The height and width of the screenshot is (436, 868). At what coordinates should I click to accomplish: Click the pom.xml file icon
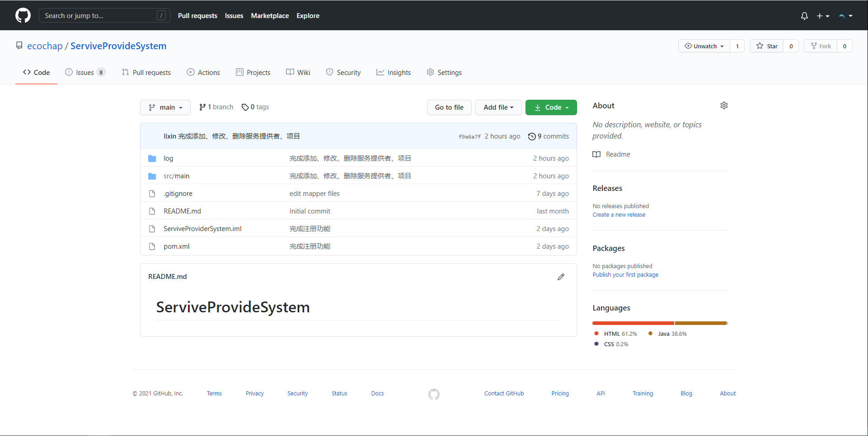point(152,246)
